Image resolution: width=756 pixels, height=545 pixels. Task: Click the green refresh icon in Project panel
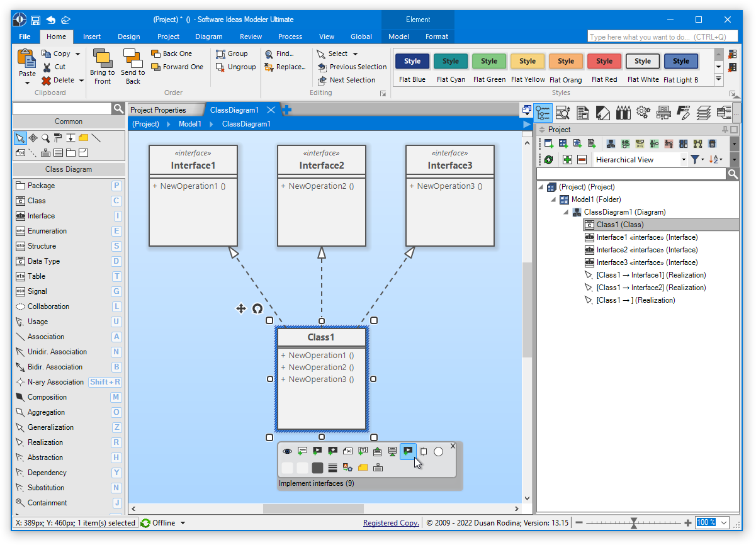click(x=548, y=160)
